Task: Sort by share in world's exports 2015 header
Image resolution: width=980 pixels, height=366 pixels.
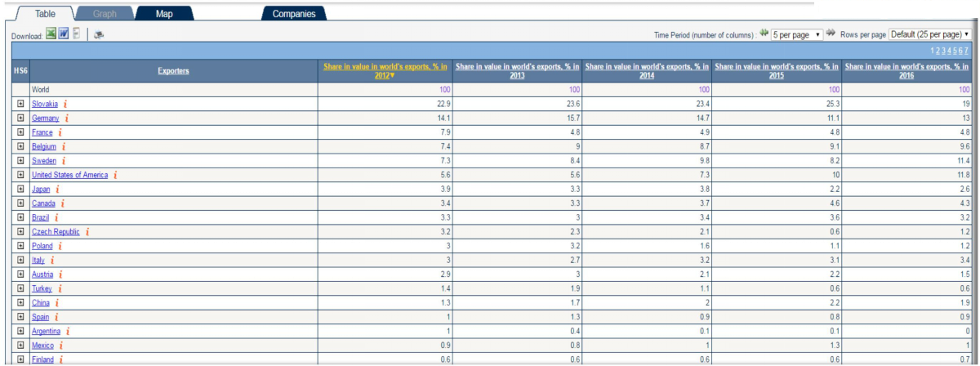Action: [777, 71]
